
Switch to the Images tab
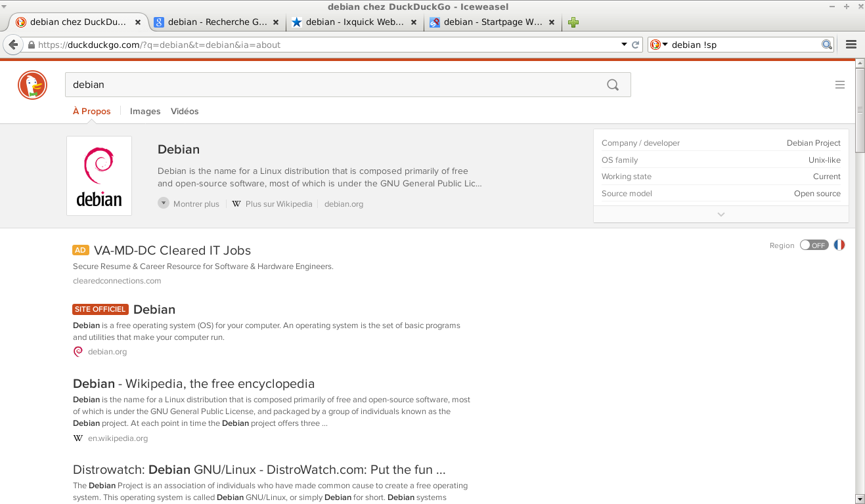145,112
